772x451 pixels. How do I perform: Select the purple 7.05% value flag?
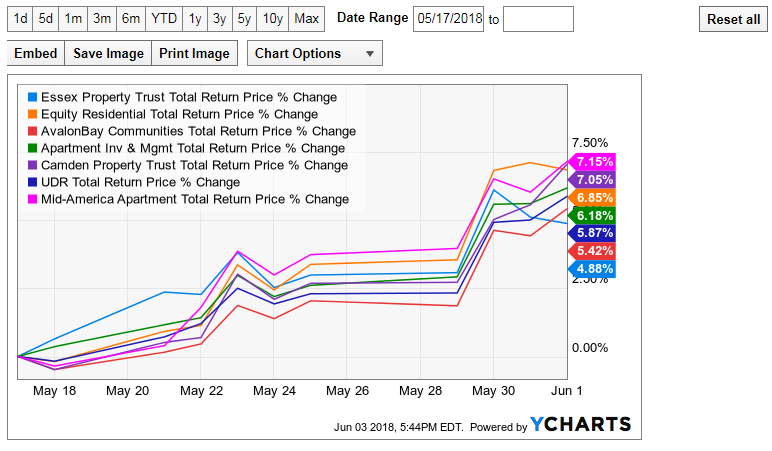pyautogui.click(x=592, y=180)
